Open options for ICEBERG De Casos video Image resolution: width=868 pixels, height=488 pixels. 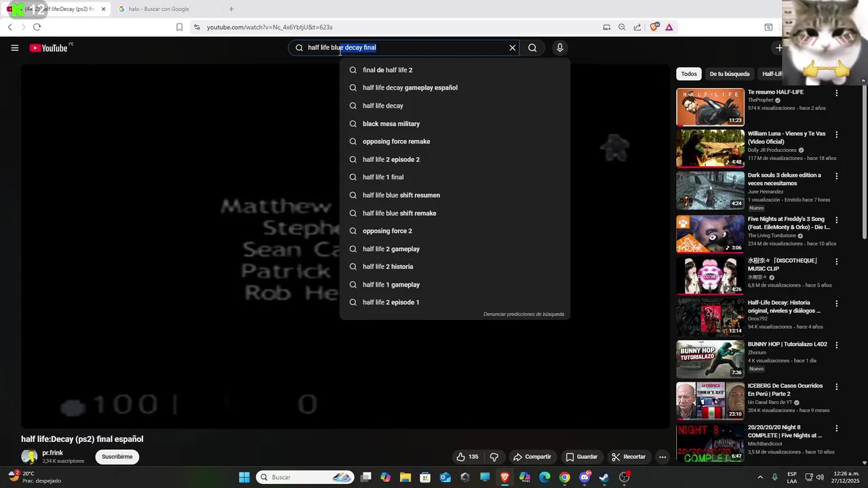(x=836, y=386)
